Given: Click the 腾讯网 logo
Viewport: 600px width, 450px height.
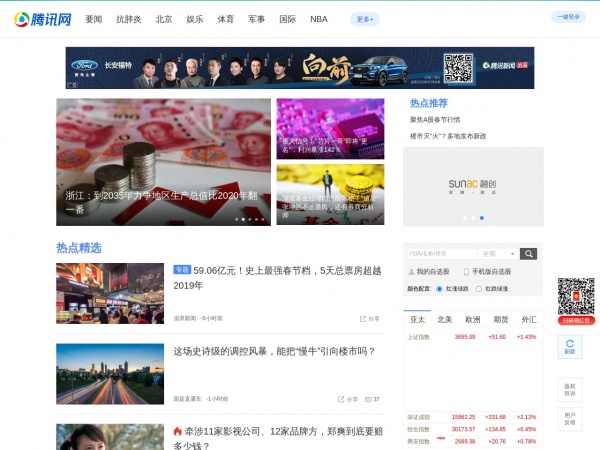Looking at the screenshot, I should click(42, 19).
